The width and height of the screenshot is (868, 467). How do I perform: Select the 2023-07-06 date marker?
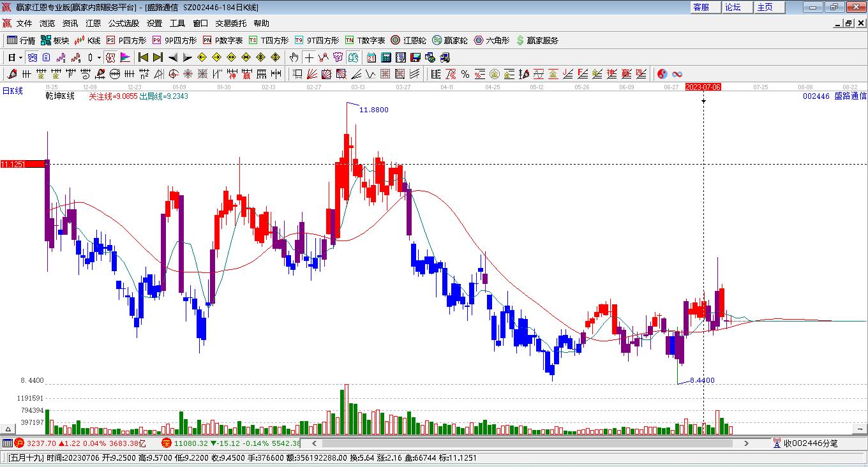click(703, 87)
